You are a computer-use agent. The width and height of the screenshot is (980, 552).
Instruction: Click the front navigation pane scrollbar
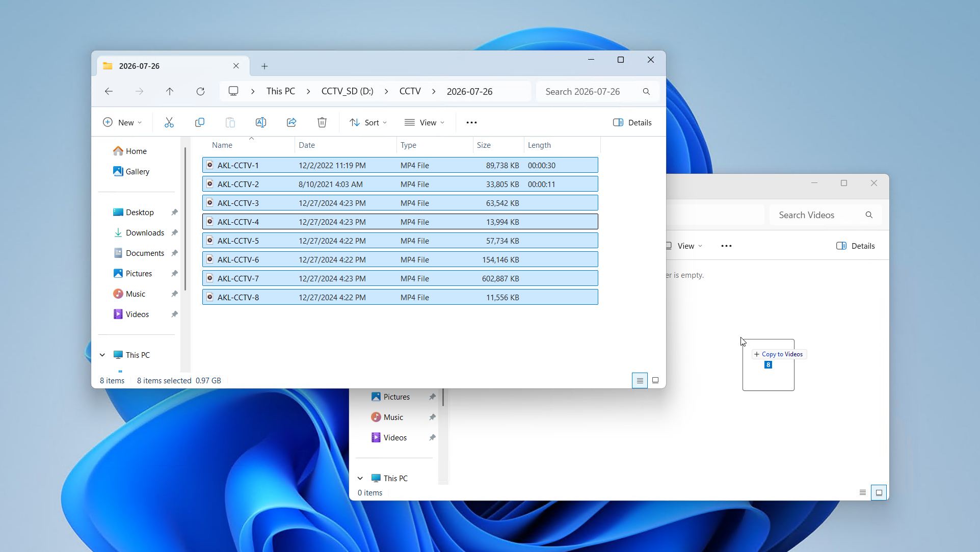pyautogui.click(x=186, y=219)
